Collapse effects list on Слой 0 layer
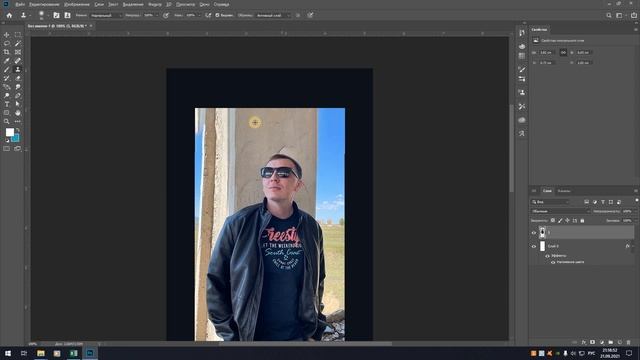 [x=633, y=246]
